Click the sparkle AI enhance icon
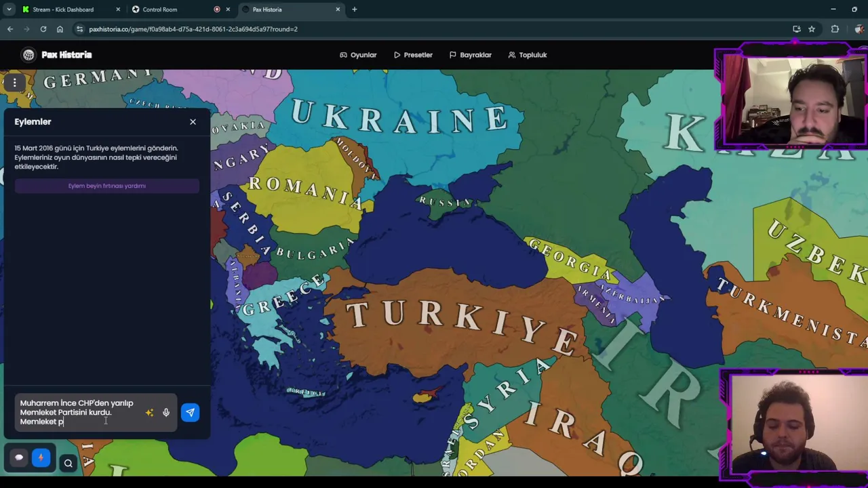The height and width of the screenshot is (488, 868). [x=149, y=412]
